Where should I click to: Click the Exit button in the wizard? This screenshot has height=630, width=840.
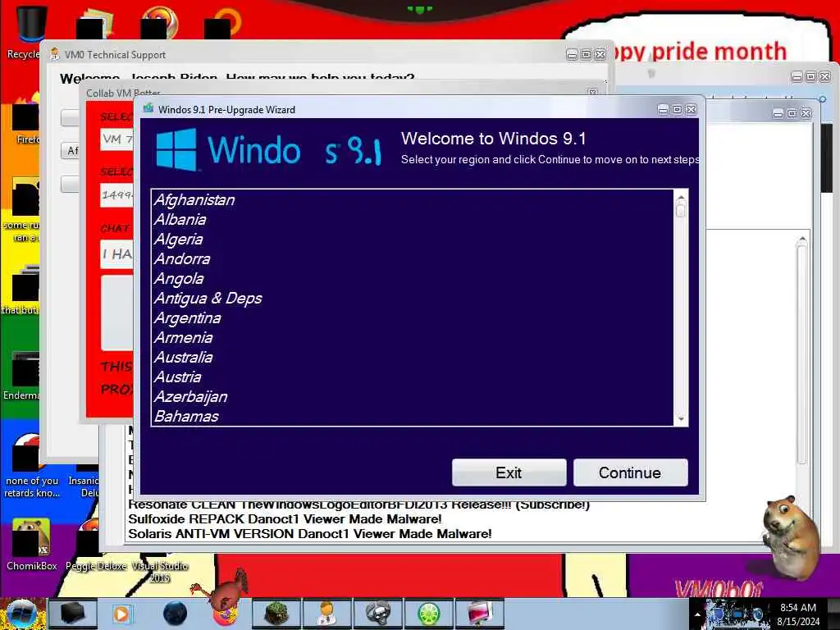pos(509,472)
